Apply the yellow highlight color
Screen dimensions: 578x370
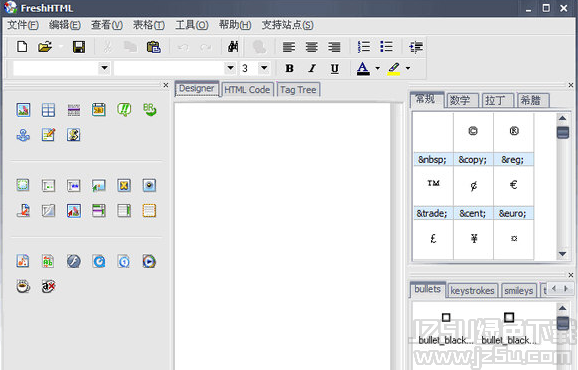click(x=394, y=68)
